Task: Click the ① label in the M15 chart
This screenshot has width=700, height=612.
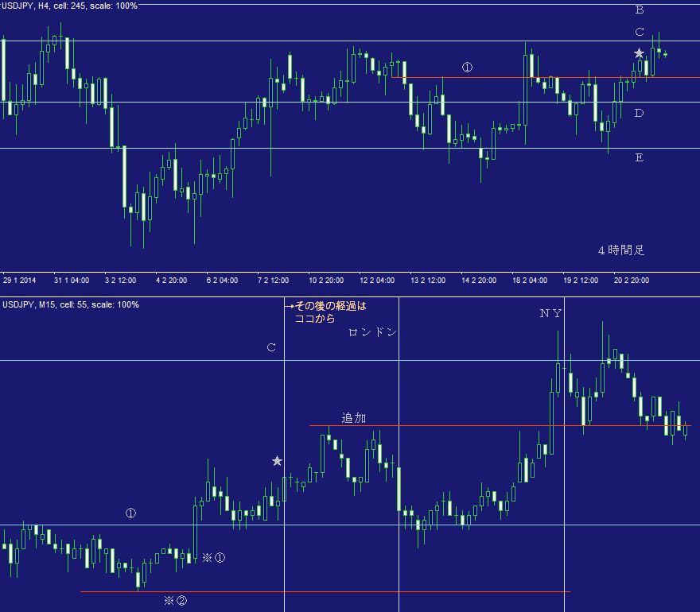Action: [130, 513]
